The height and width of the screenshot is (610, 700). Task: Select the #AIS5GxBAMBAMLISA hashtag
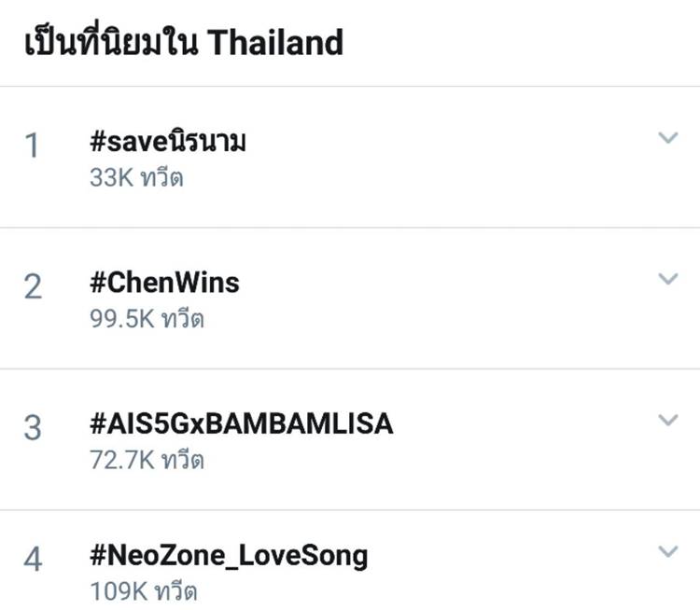pyautogui.click(x=242, y=423)
